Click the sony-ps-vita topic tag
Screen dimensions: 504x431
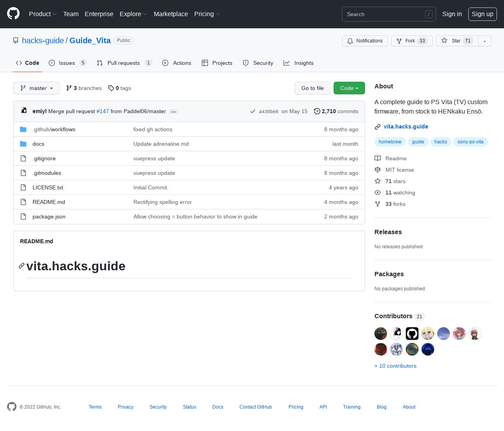point(470,142)
